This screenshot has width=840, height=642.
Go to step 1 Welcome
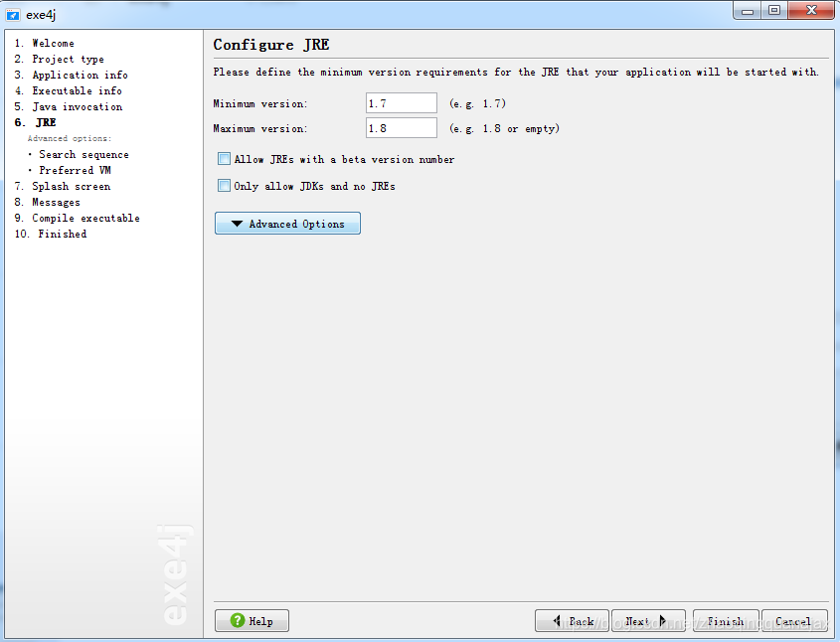pyautogui.click(x=45, y=43)
